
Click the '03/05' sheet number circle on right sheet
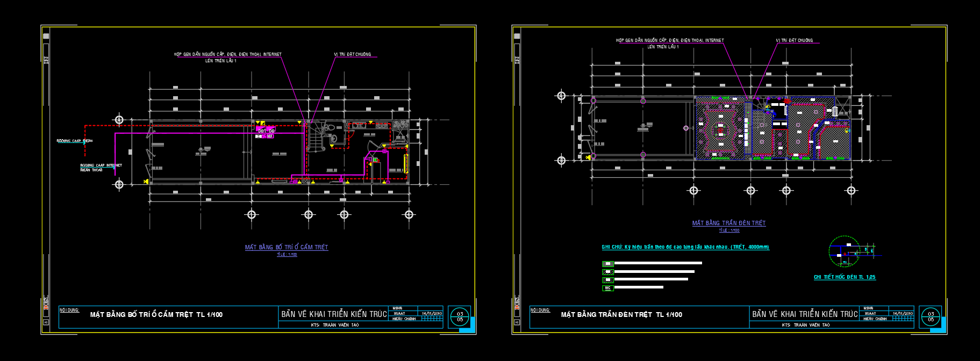pos(931,317)
